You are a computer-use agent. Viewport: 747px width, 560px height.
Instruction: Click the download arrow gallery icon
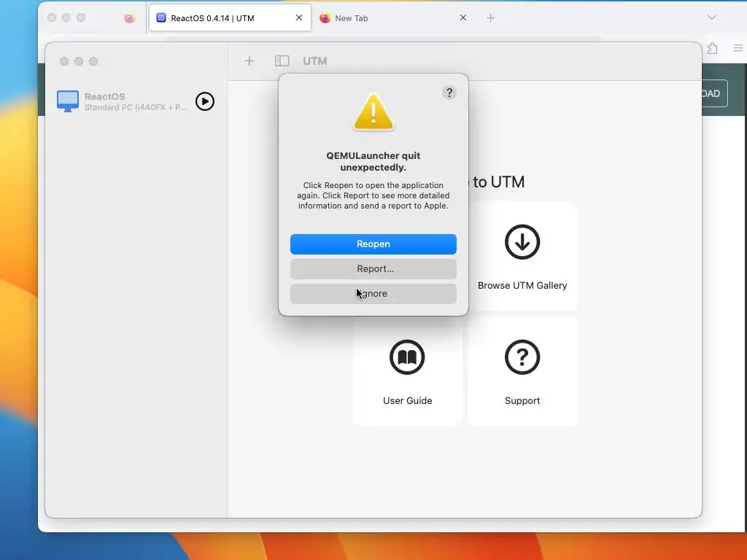point(522,242)
